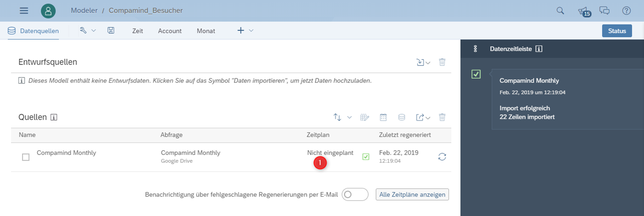Open the discussions chat icon
Image resolution: width=644 pixels, height=216 pixels.
(x=604, y=11)
